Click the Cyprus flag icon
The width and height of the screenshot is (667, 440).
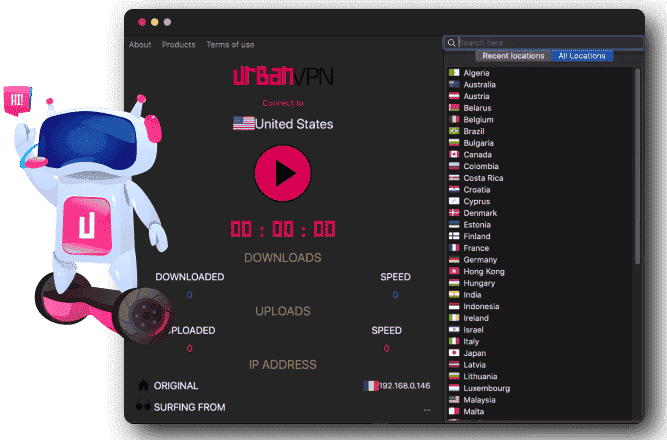pos(454,201)
